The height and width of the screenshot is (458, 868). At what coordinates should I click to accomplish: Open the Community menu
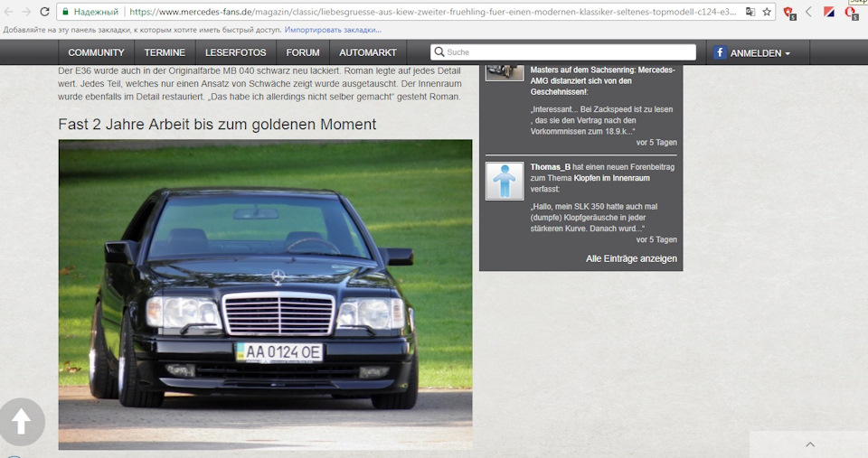click(97, 52)
